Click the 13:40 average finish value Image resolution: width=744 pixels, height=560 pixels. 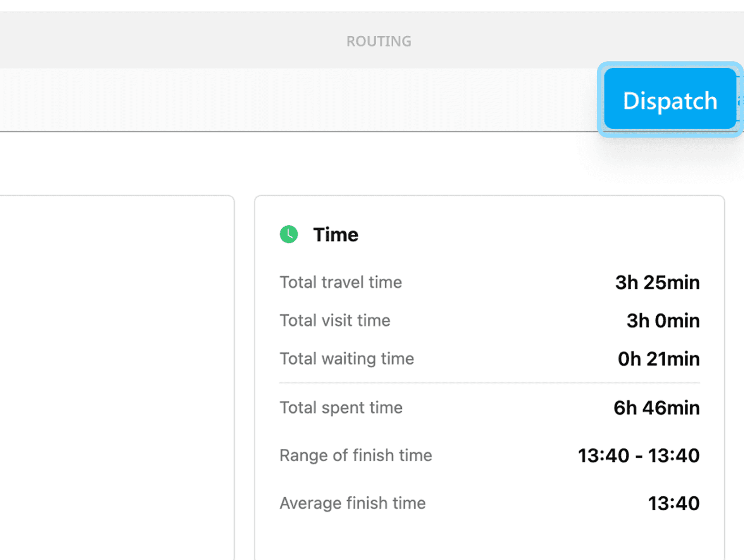point(673,503)
